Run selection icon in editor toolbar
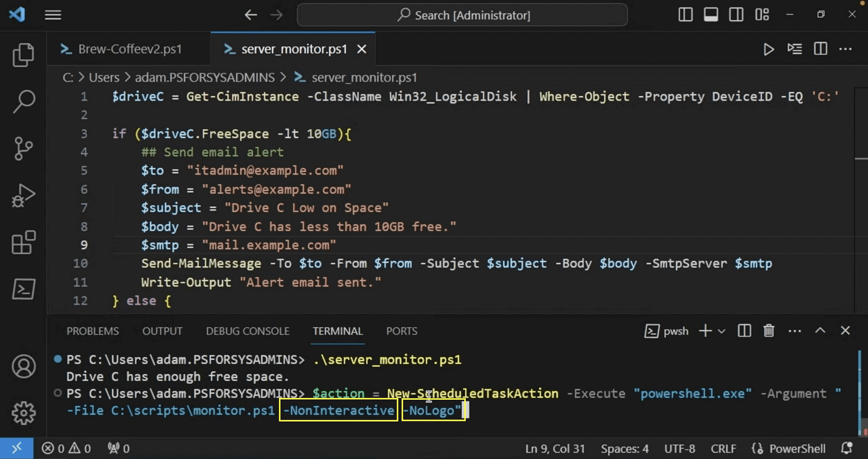This screenshot has height=459, width=868. (x=794, y=49)
